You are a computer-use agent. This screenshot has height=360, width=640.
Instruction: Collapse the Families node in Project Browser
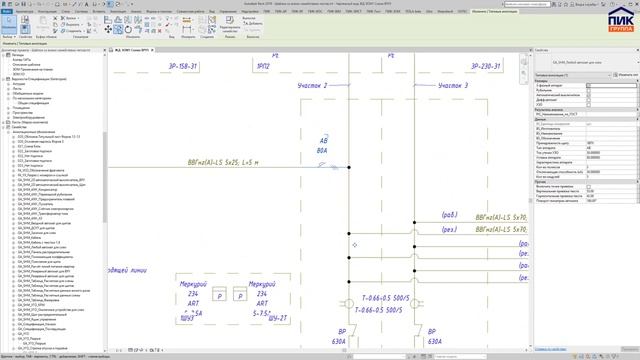point(4,127)
